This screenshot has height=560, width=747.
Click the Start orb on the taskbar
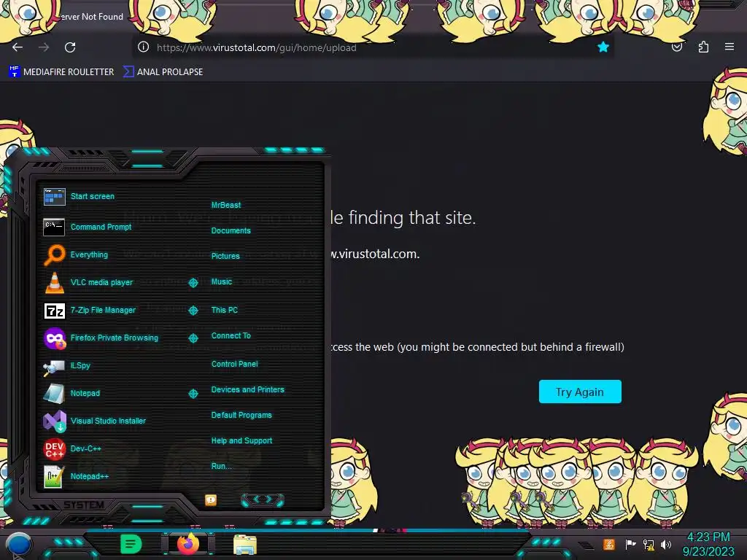(18, 545)
